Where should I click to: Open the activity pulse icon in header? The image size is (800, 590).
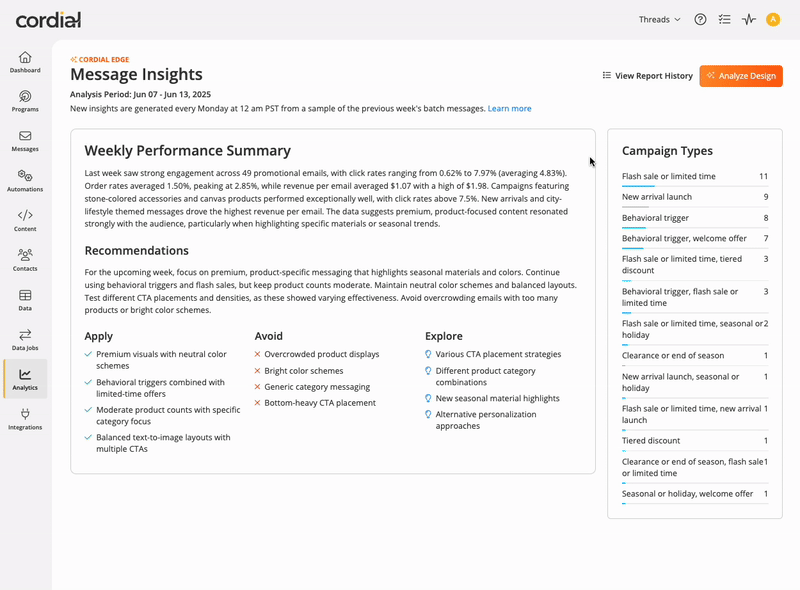[748, 19]
